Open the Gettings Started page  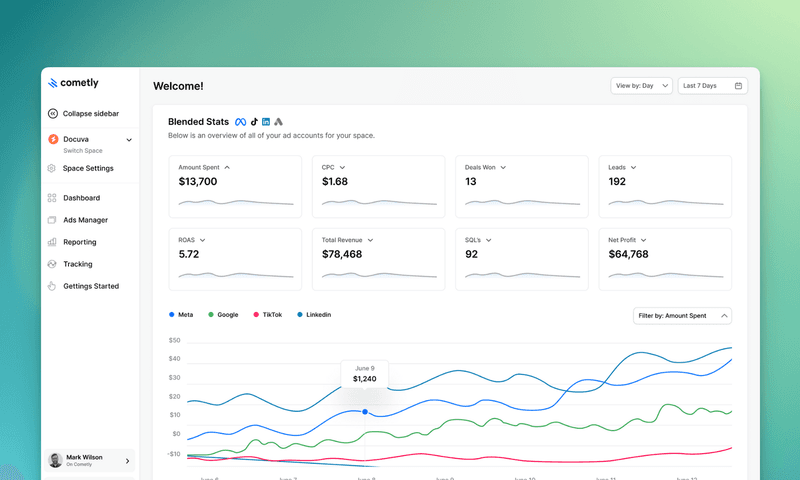coord(91,286)
